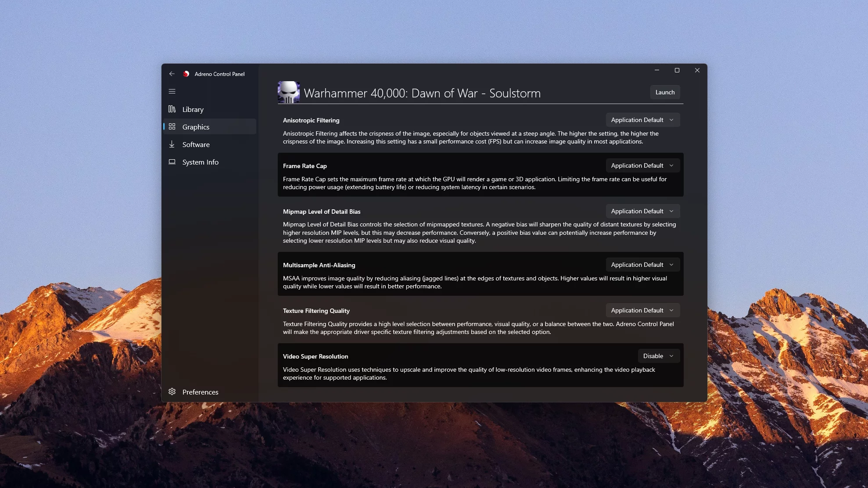
Task: Toggle the hamburger navigation menu
Action: (x=172, y=91)
